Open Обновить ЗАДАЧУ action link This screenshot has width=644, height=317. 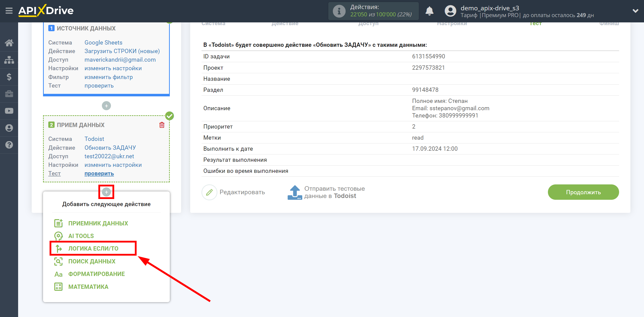click(110, 148)
